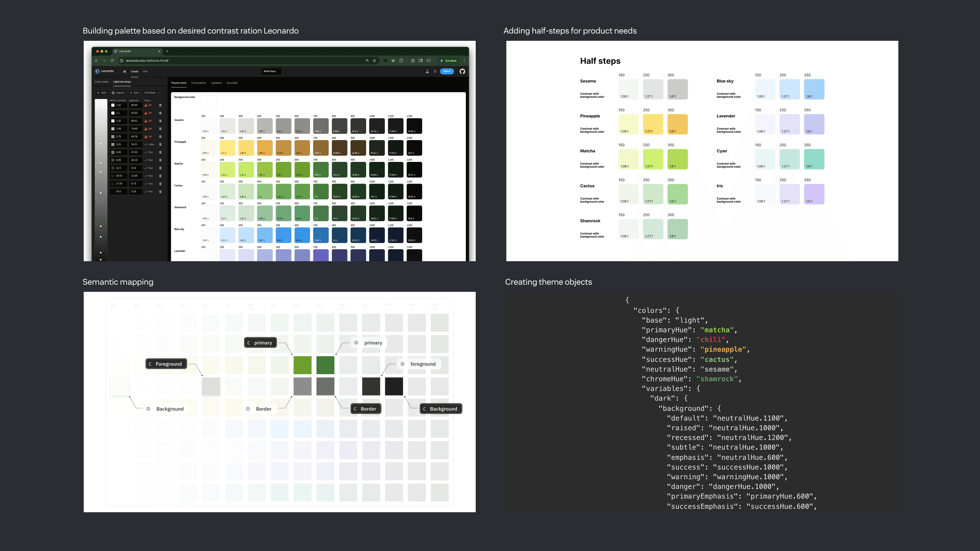Click the lab flask icon

427,71
